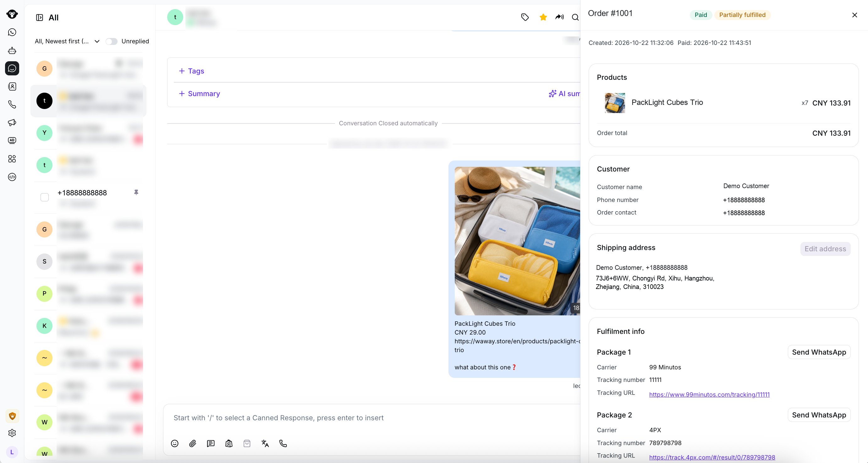Open the AD ads icon in sidebar
This screenshot has height=463, width=868.
pos(12,140)
